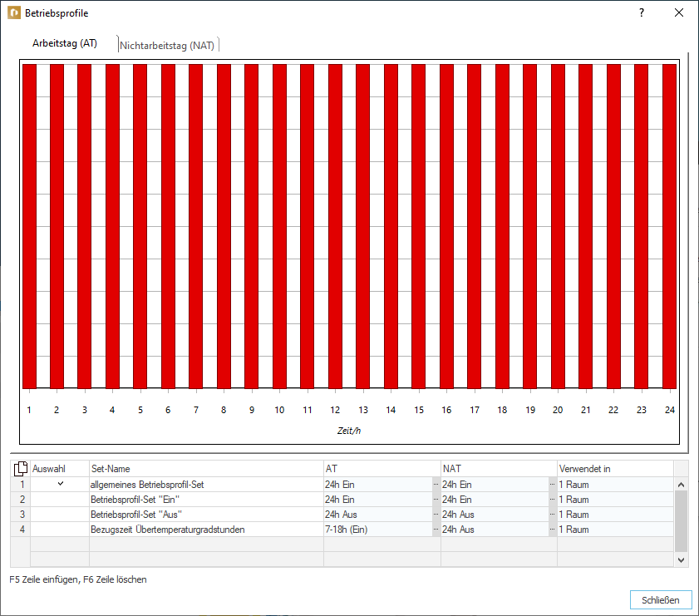
Task: Open AT ellipsis picker for allgemeines Betriebsprofil-Set
Action: (436, 485)
